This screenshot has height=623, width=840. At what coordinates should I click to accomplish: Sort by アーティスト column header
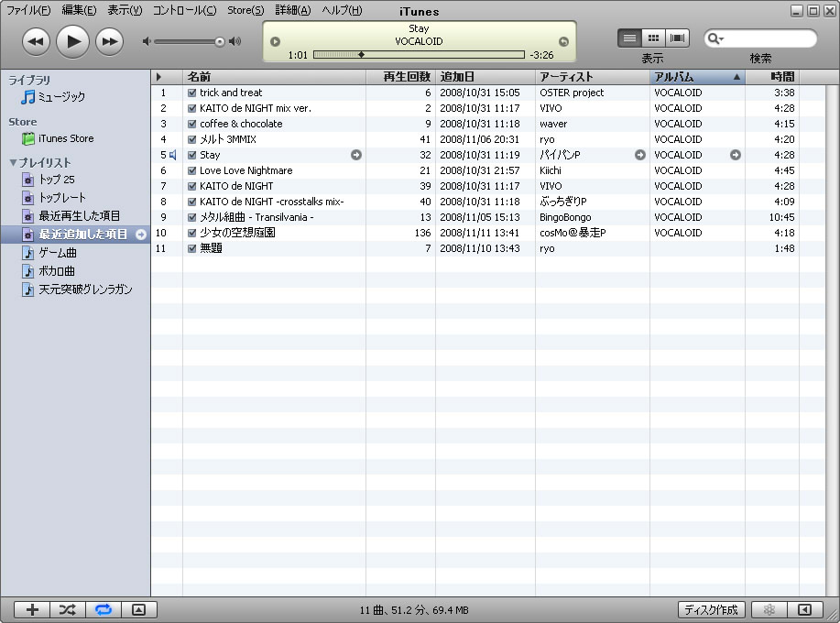593,77
